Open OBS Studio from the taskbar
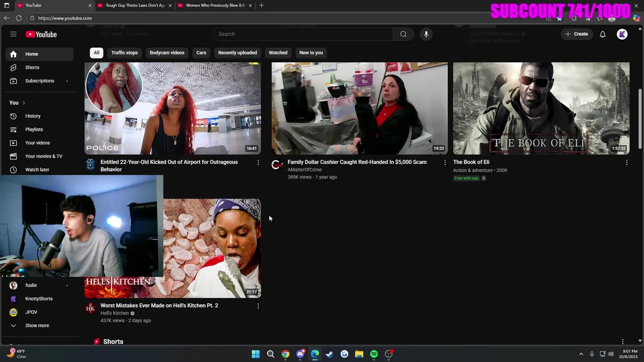 click(389, 354)
